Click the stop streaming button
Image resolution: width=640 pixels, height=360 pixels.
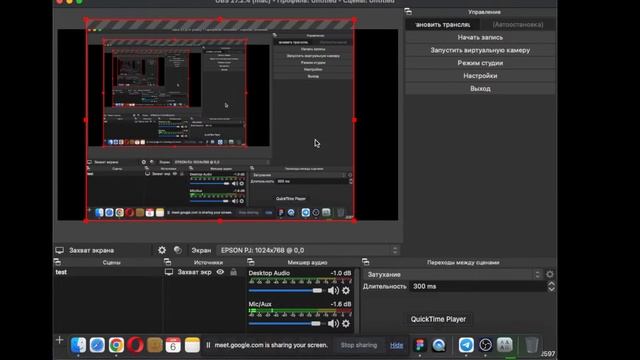[443, 24]
